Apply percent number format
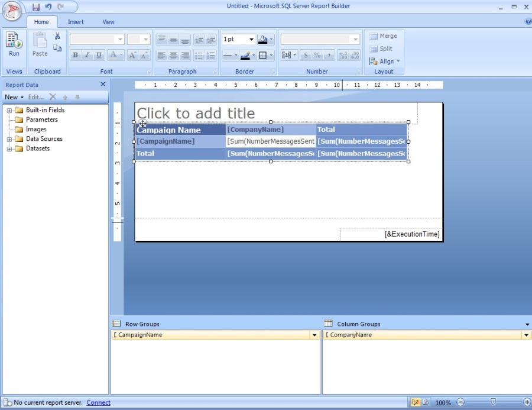The height and width of the screenshot is (410, 532). [x=317, y=55]
